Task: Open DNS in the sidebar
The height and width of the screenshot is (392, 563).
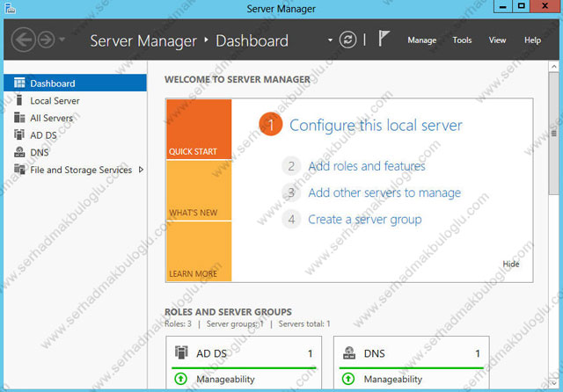Action: coord(75,152)
